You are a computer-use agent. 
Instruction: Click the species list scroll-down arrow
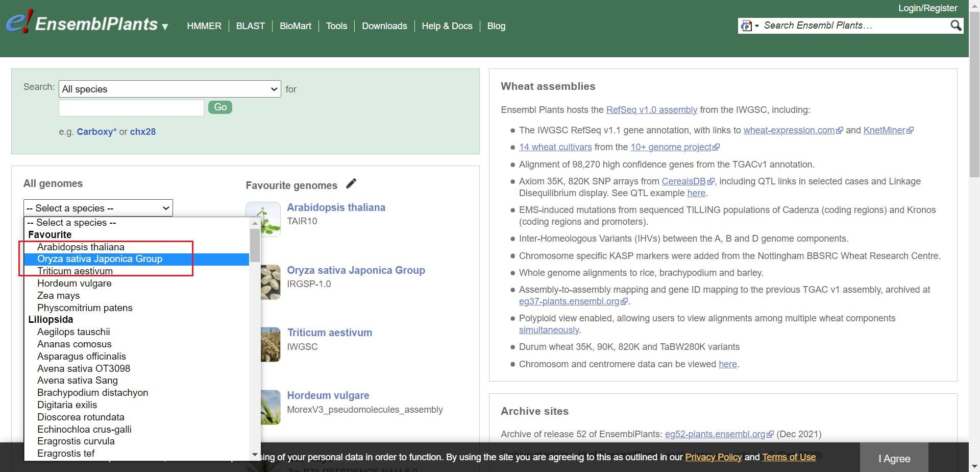tap(255, 455)
